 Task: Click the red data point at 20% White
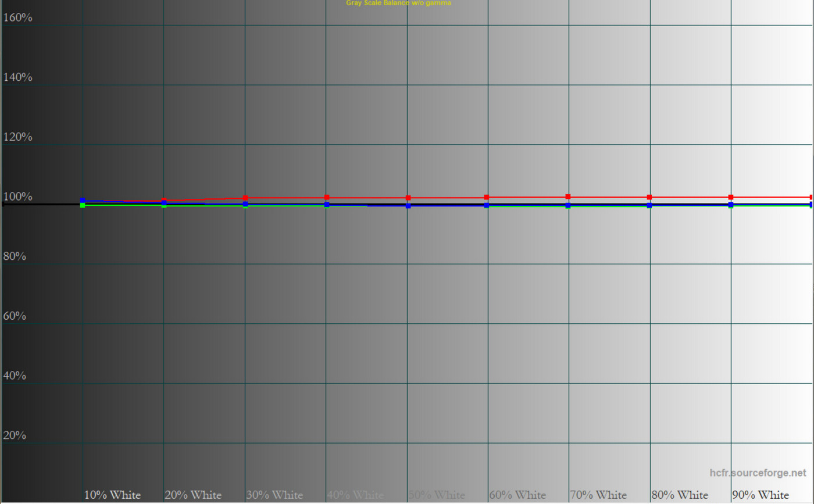164,201
